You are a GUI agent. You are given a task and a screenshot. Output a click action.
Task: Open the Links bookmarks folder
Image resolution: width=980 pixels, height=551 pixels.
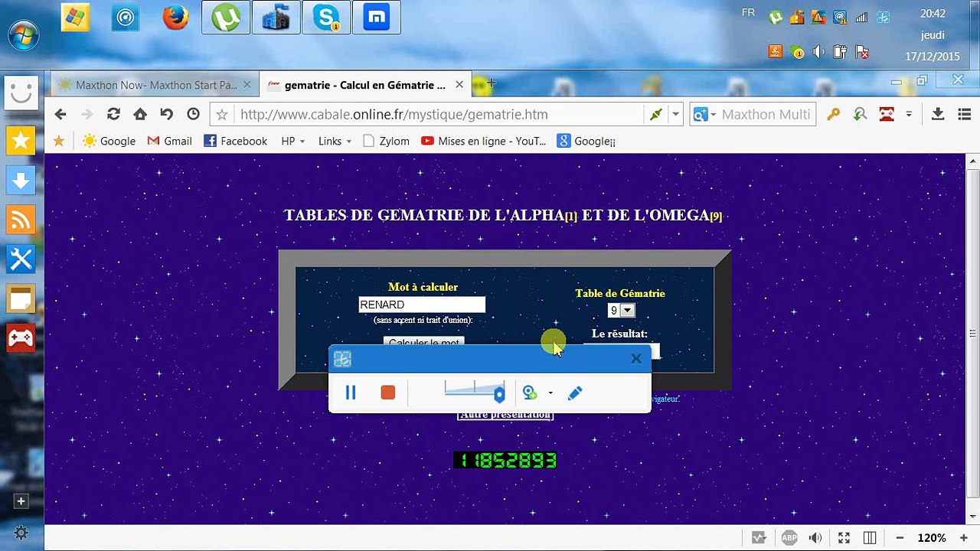click(335, 141)
